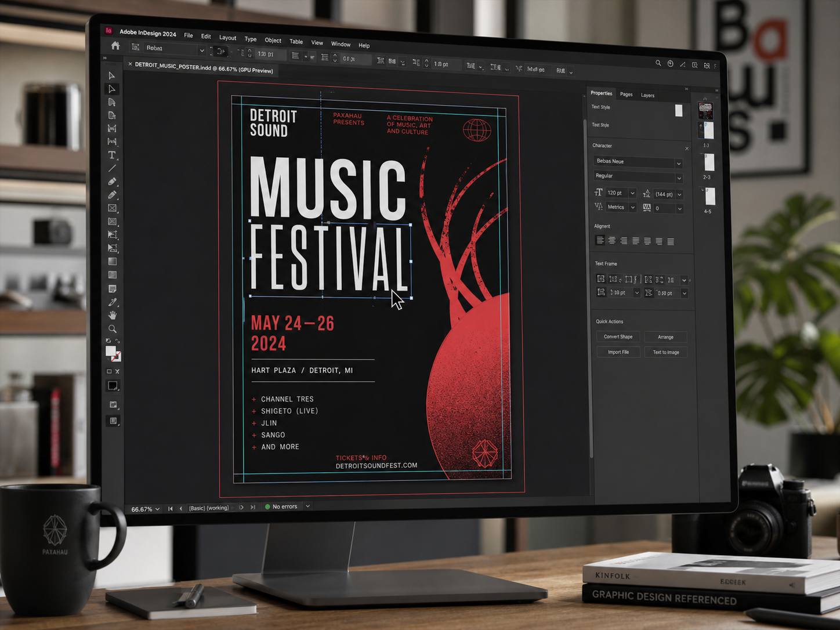Screen dimensions: 840x630
Task: Click the font size icon in Character
Action: [x=599, y=193]
